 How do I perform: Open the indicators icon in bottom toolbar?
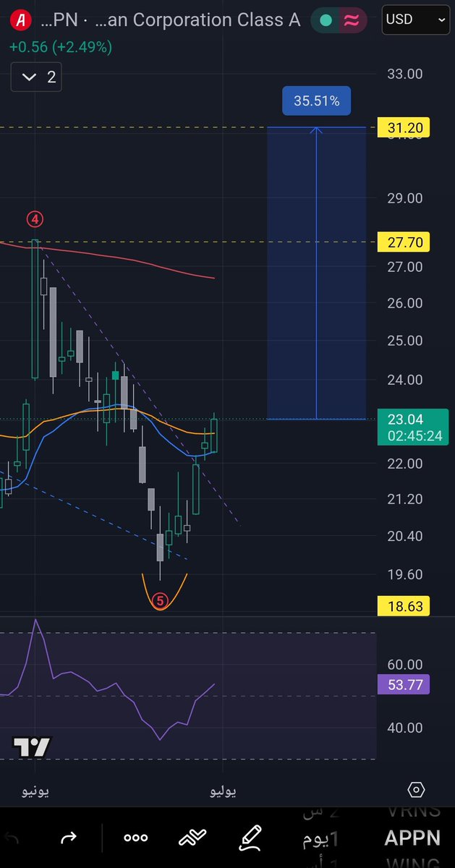(x=193, y=838)
